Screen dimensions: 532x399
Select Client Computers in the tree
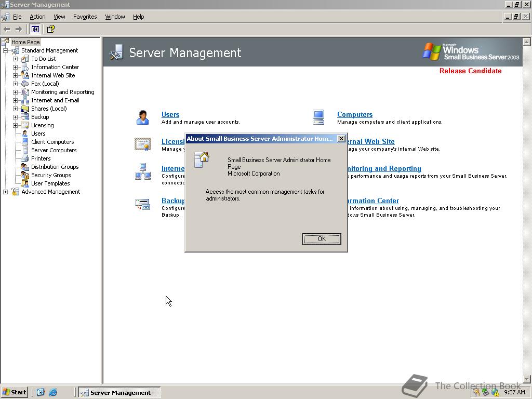pos(52,142)
